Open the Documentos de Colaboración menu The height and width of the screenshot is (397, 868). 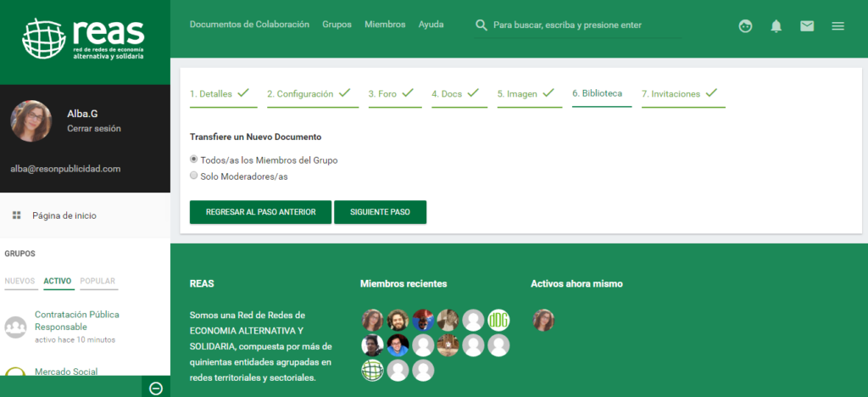tap(249, 25)
